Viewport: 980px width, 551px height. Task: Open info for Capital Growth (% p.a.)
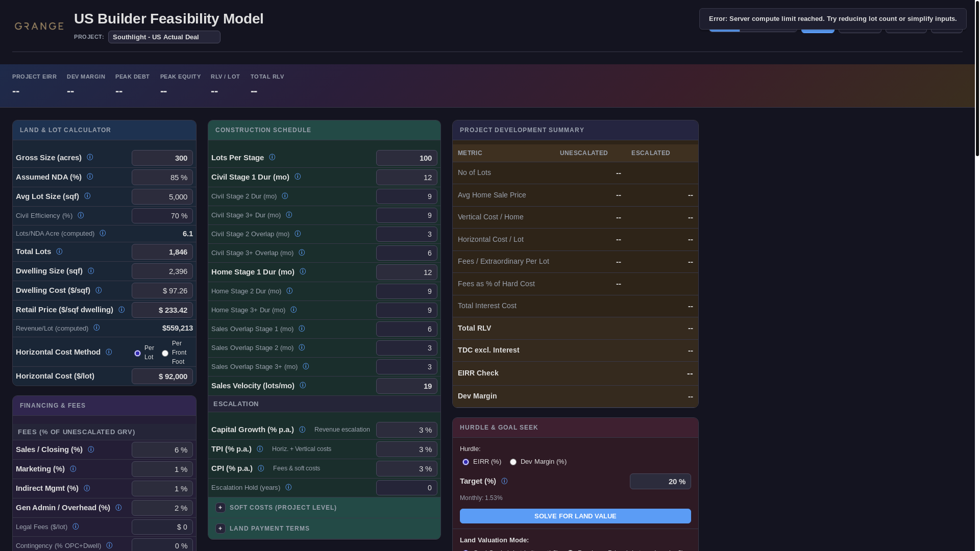302,430
